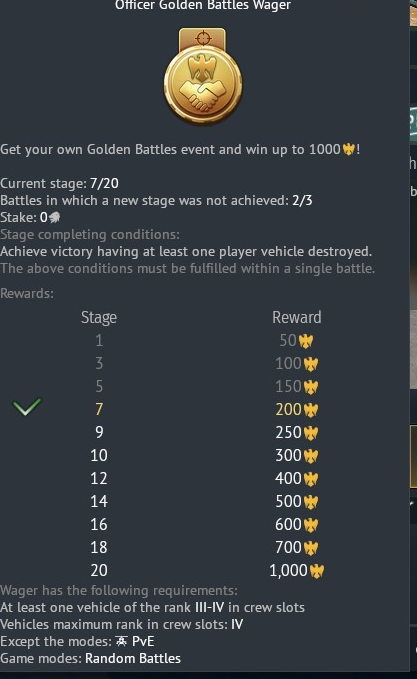Select the stage 20 row number

99,570
